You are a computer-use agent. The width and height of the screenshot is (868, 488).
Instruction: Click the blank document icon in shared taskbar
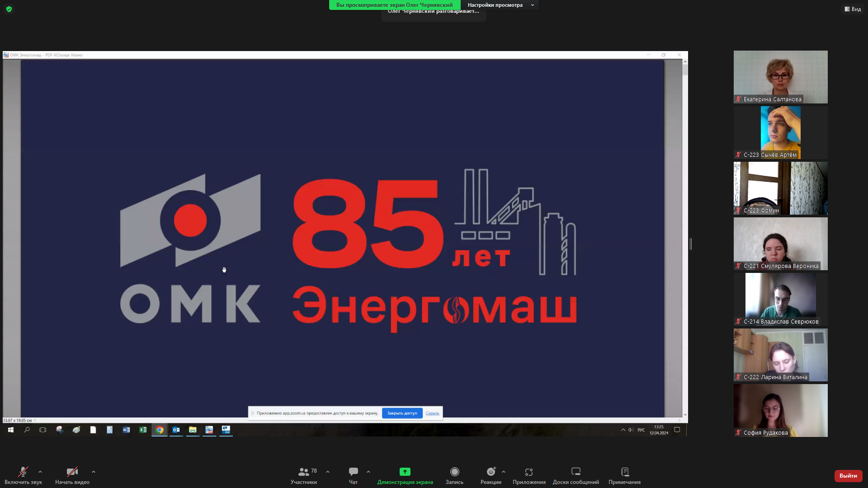tap(93, 430)
